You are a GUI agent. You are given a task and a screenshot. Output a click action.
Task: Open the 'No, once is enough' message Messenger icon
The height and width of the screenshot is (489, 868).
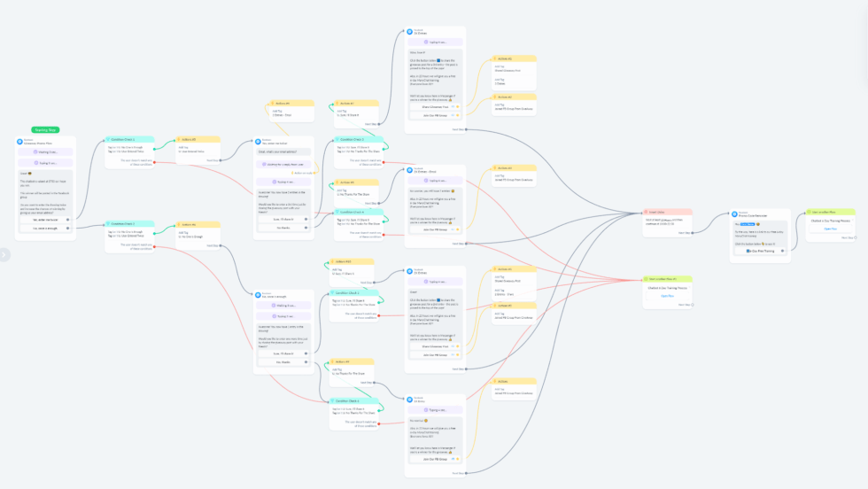(258, 295)
